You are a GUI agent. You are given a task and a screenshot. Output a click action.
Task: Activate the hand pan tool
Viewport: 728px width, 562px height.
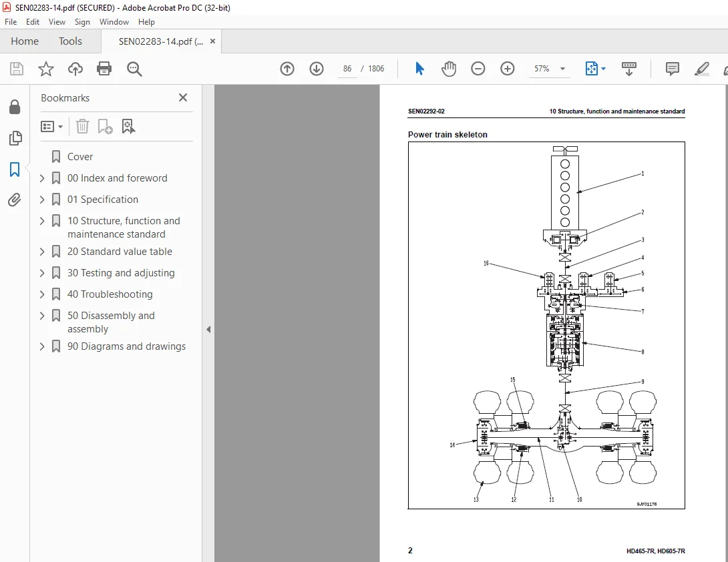point(449,69)
